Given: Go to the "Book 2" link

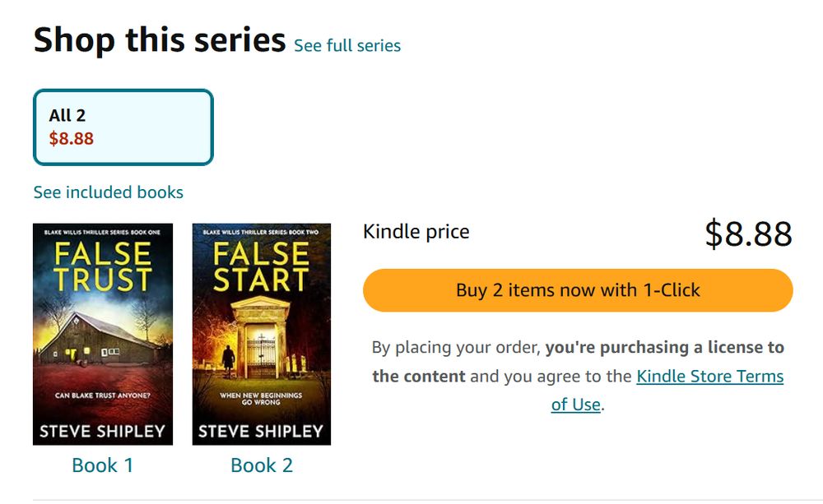Looking at the screenshot, I should tap(262, 465).
